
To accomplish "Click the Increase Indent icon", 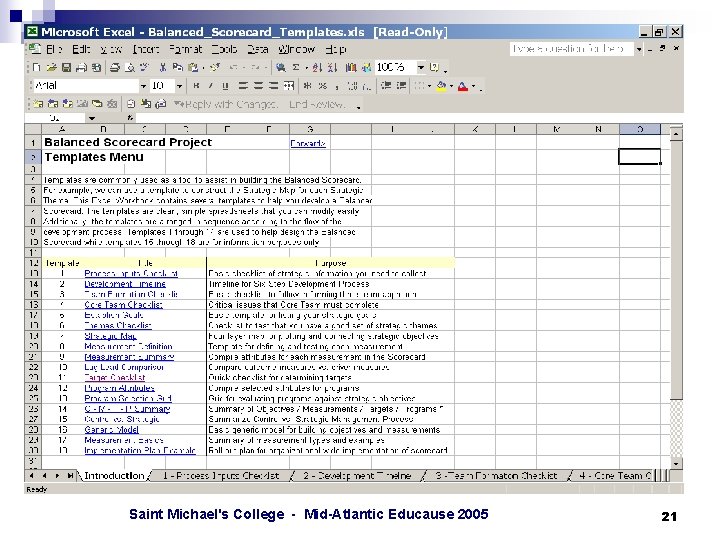I will coord(401,86).
